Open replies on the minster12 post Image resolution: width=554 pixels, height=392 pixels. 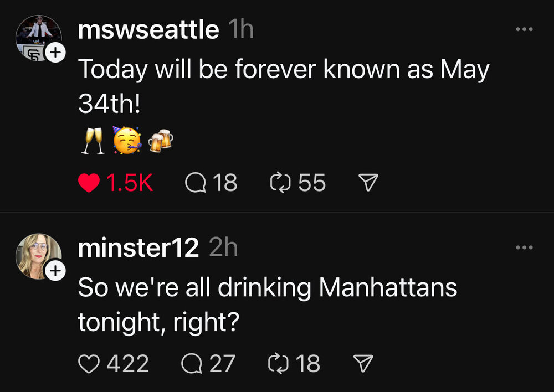(191, 364)
